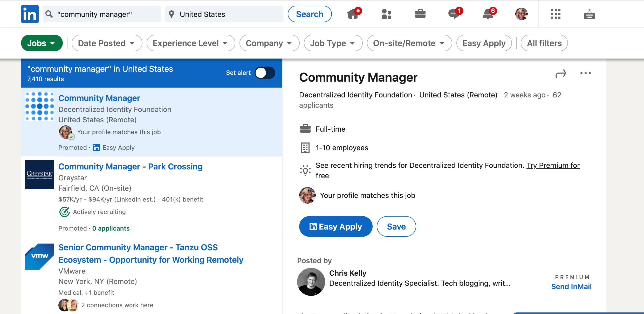Open Messaging with the unread badge
The image size is (644, 314).
pos(454,14)
